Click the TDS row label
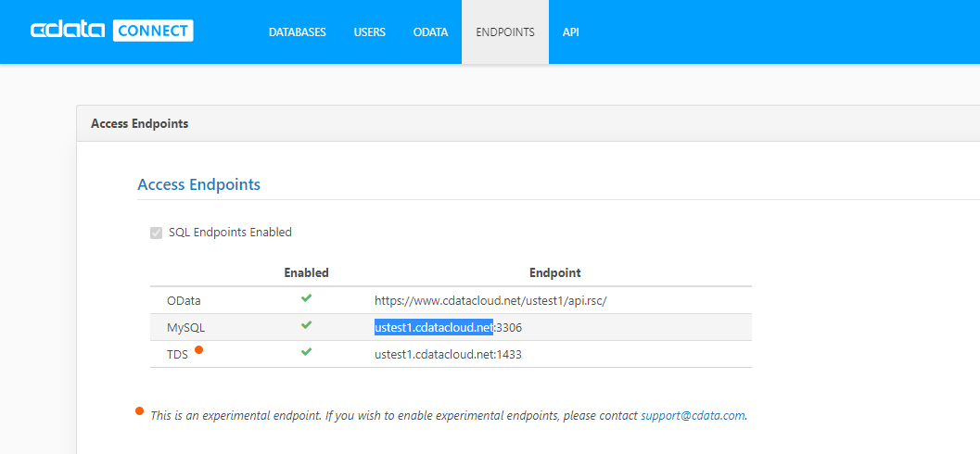980x454 pixels. pyautogui.click(x=177, y=355)
